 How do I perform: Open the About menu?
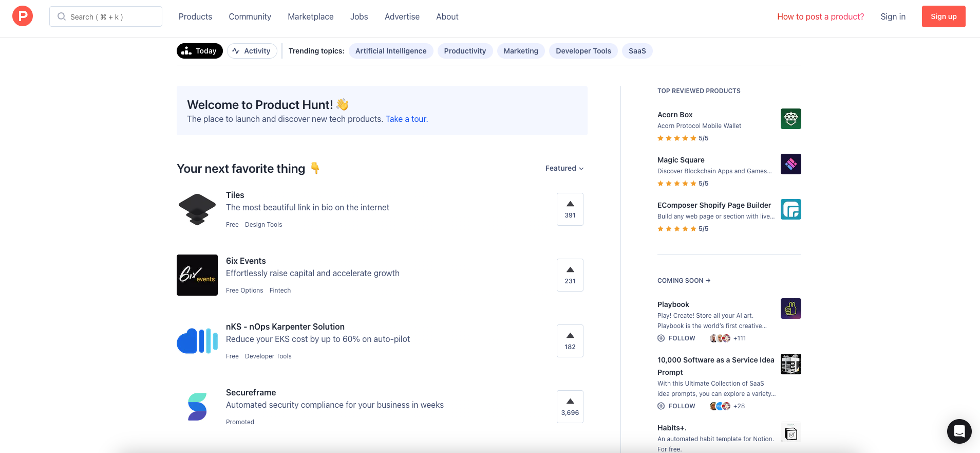447,16
